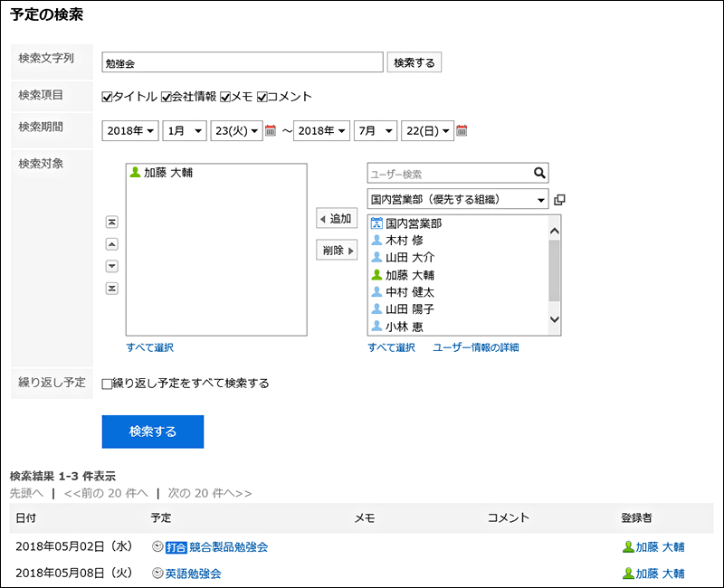Move selected user down one position
The image size is (724, 588).
(111, 266)
